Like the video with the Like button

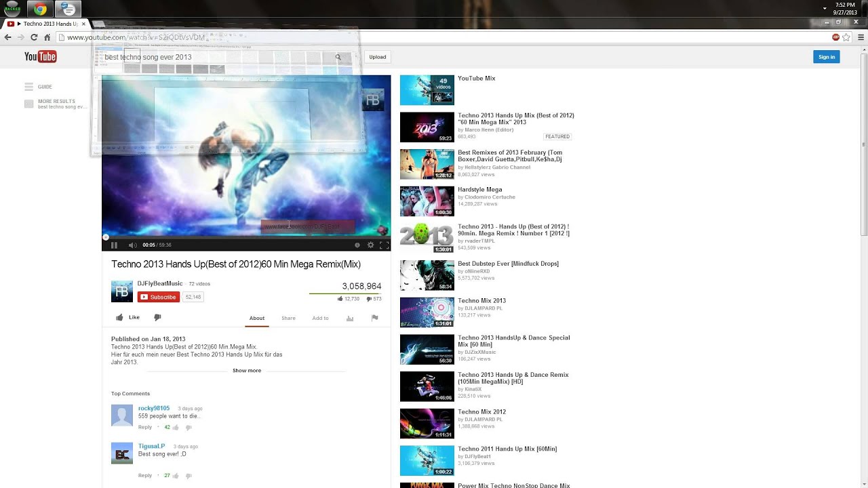(127, 317)
